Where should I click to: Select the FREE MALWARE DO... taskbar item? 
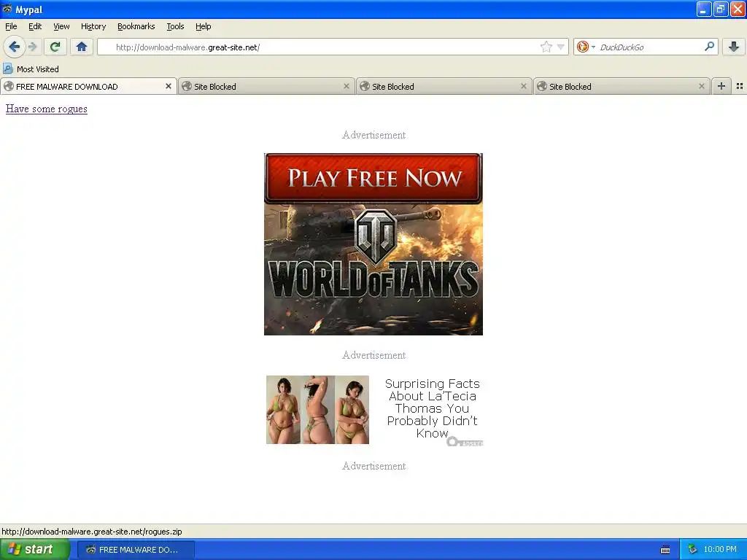click(136, 550)
